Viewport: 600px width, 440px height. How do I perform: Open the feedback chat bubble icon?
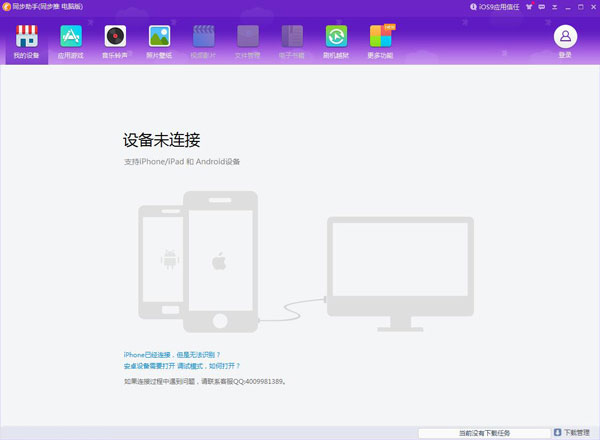[x=541, y=7]
